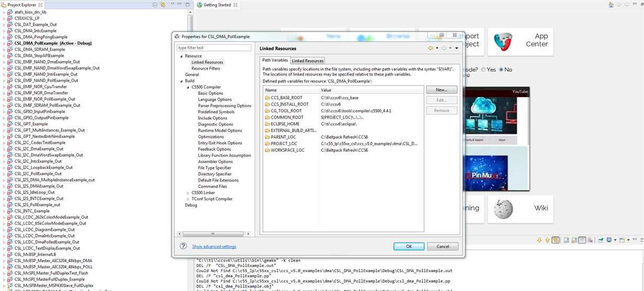Select Runtime Model Options tree item
The height and width of the screenshot is (291, 644).
point(220,131)
